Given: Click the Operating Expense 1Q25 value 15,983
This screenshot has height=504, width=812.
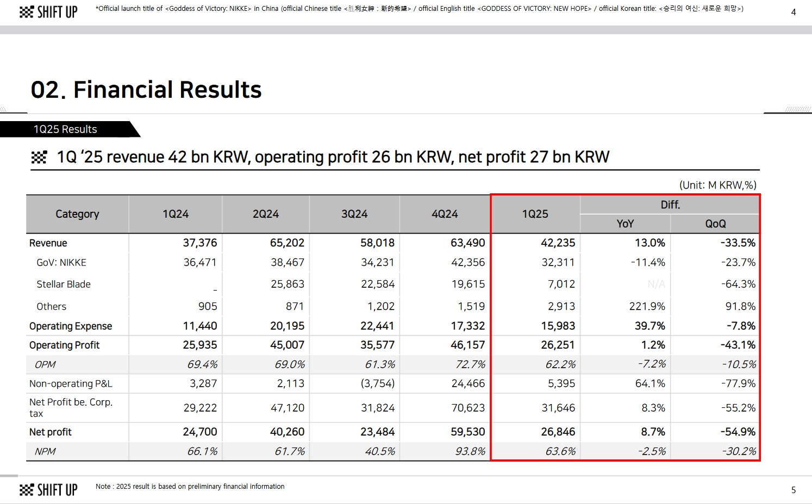Looking at the screenshot, I should tap(558, 326).
